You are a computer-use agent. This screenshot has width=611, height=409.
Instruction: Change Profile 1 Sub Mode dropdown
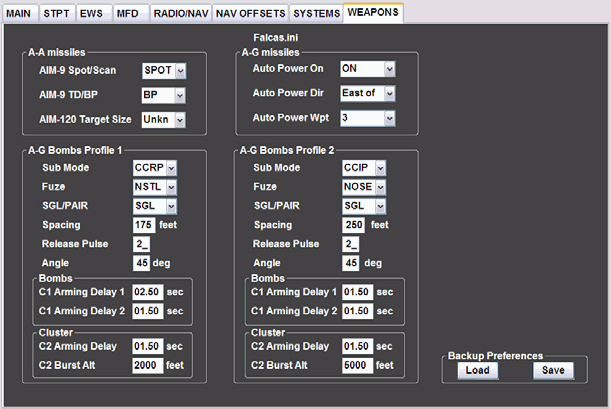156,168
